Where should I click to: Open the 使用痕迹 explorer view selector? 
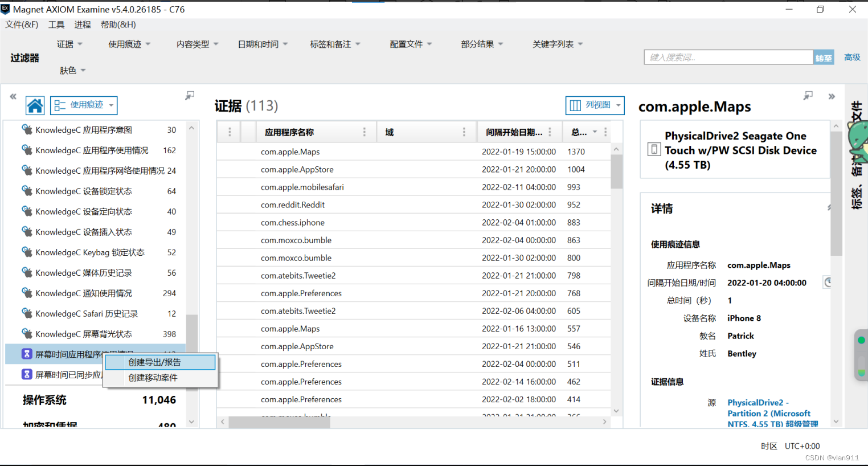point(84,105)
